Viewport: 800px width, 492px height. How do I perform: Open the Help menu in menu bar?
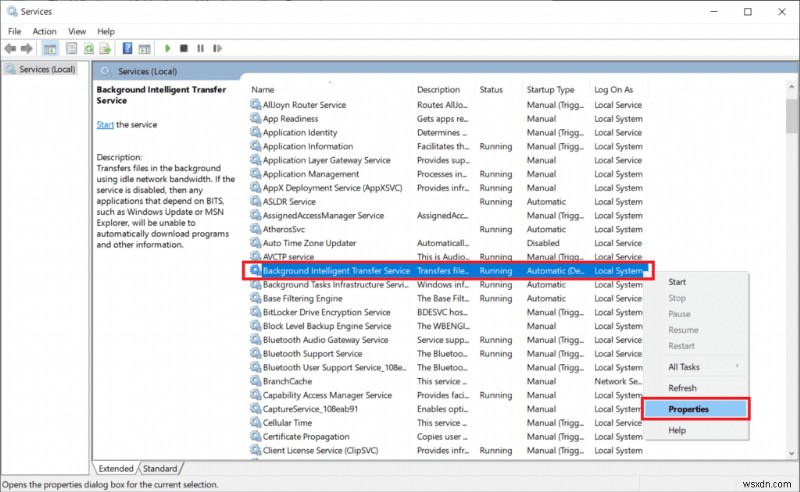[106, 31]
